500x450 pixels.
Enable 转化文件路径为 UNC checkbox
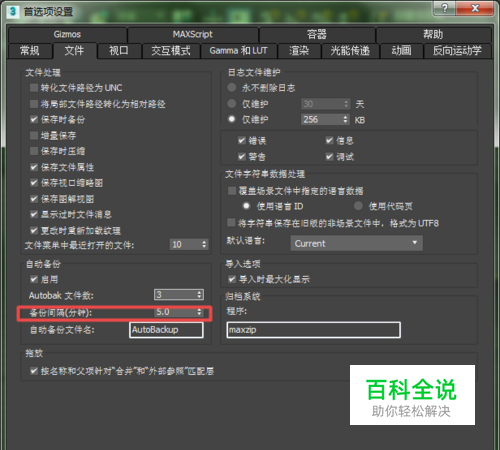click(x=34, y=88)
